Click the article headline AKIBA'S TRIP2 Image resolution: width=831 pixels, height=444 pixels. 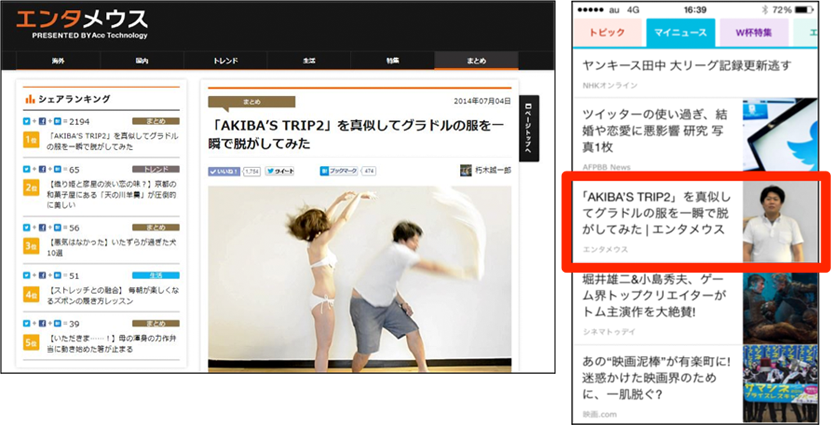pos(355,135)
